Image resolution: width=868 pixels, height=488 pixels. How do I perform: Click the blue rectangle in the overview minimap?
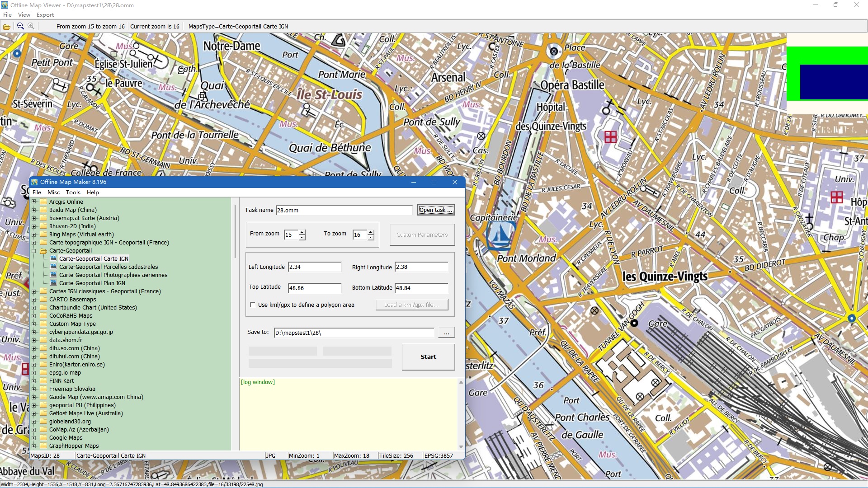point(833,82)
